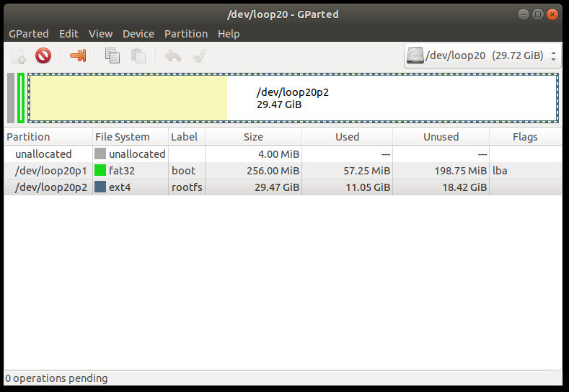
Task: Open the View menu
Action: click(100, 34)
